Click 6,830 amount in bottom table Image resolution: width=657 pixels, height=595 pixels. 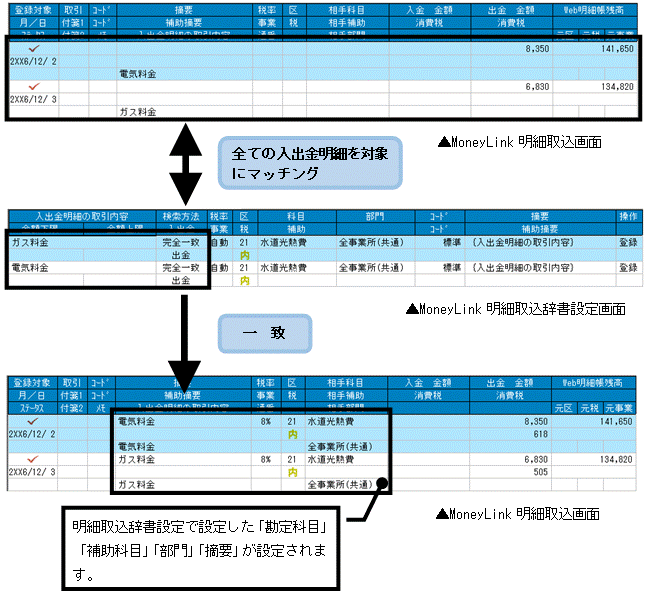click(x=535, y=459)
